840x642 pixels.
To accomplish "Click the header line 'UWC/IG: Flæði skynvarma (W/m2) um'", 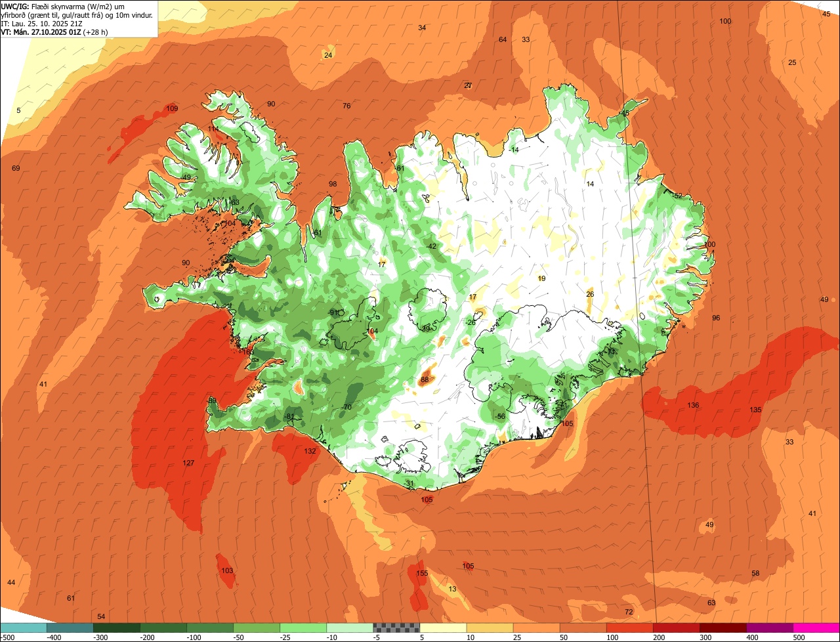I will point(62,6).
